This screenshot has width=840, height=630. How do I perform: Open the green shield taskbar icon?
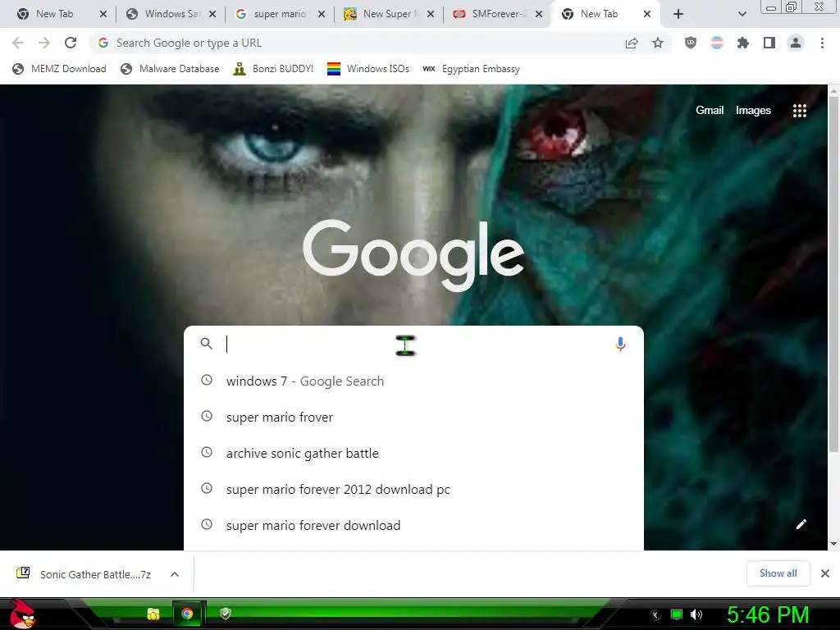(226, 614)
